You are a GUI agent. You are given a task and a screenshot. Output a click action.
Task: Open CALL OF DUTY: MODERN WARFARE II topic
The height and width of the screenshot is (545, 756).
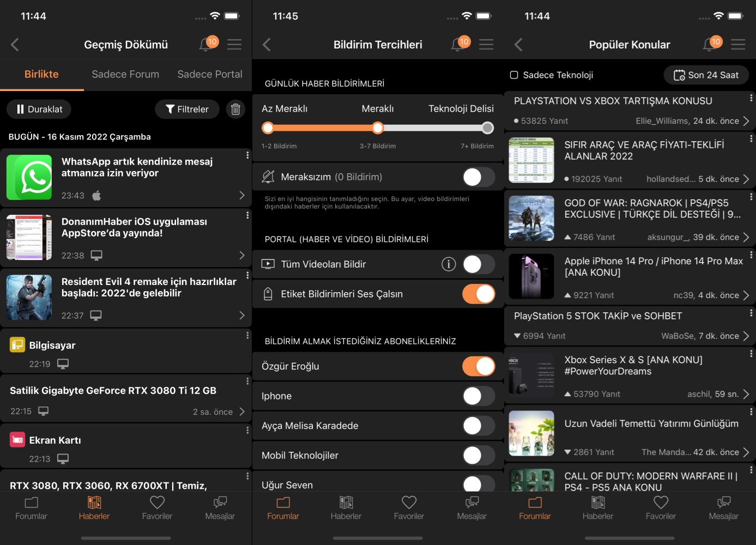click(x=630, y=478)
